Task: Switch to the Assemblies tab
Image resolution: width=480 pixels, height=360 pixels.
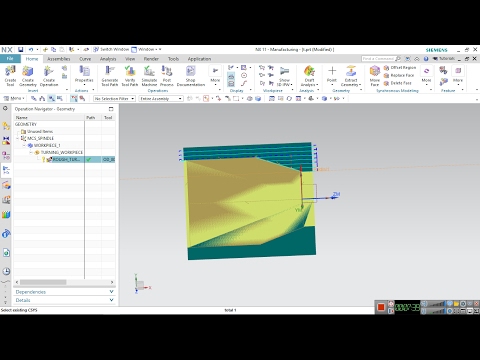Action: pos(59,59)
